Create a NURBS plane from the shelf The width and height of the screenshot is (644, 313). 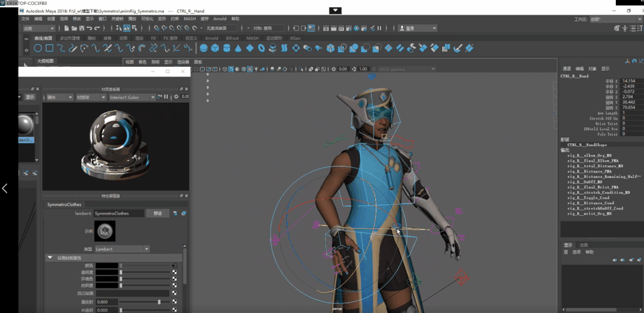click(x=250, y=48)
